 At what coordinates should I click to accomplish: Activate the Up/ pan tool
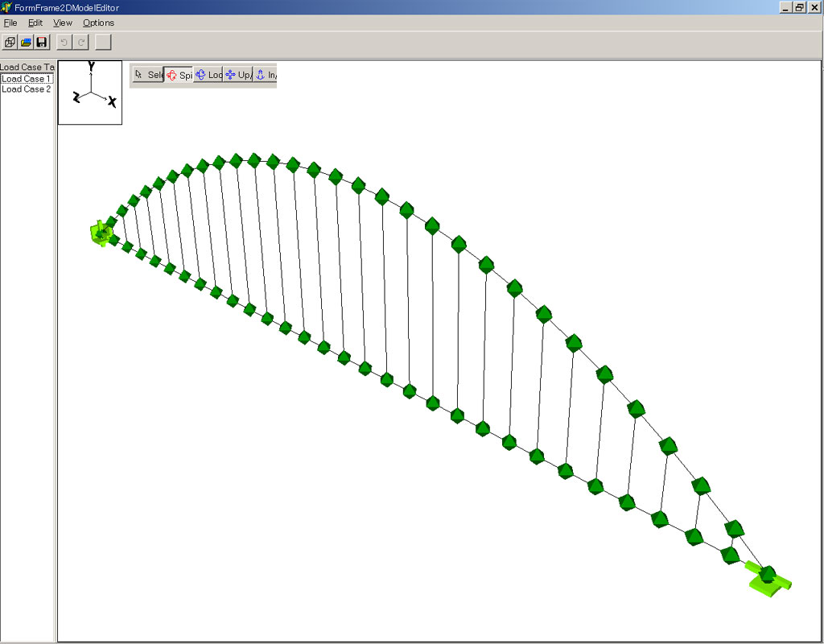pos(238,75)
